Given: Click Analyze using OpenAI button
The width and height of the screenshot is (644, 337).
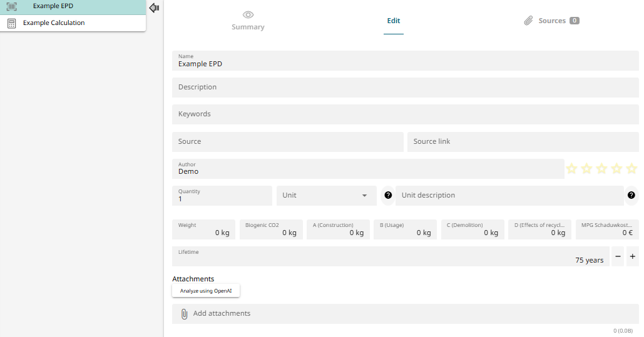Looking at the screenshot, I should tap(206, 291).
